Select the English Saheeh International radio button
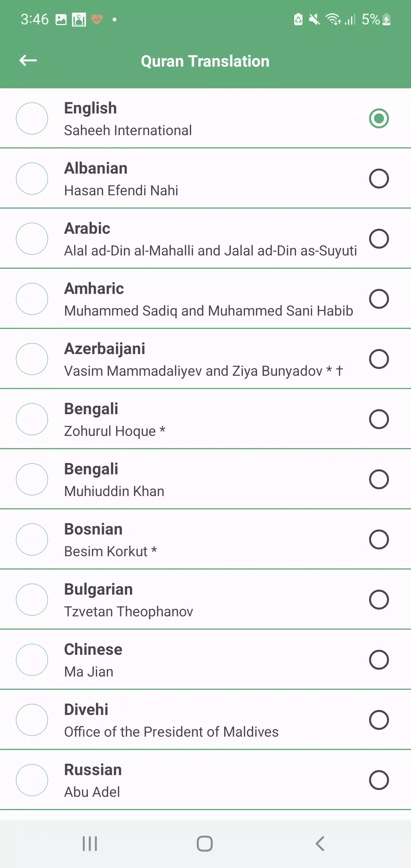 pos(379,118)
